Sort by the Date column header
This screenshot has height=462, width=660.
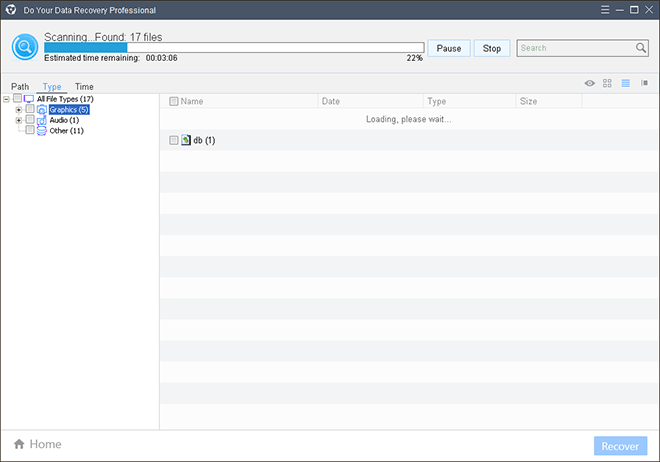pos(330,101)
